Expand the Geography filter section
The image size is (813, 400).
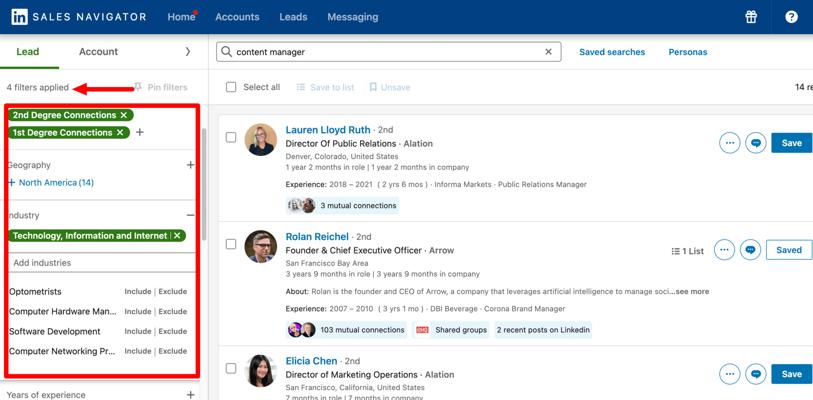click(190, 165)
